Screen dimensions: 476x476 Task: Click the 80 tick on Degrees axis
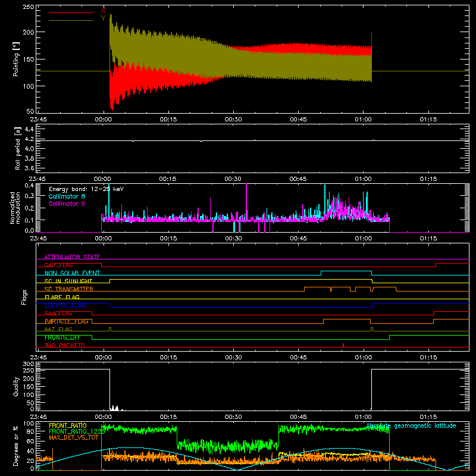click(30, 431)
